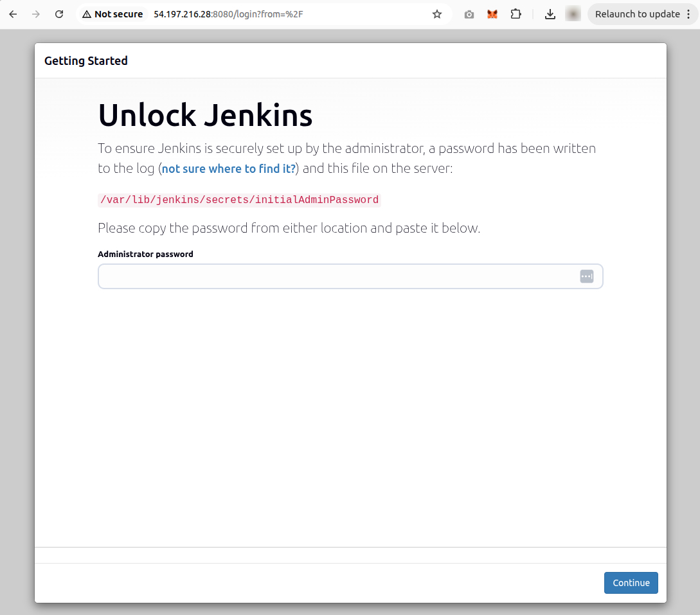Open the MetaMask extension icon
Image resolution: width=700 pixels, height=615 pixels.
point(492,13)
